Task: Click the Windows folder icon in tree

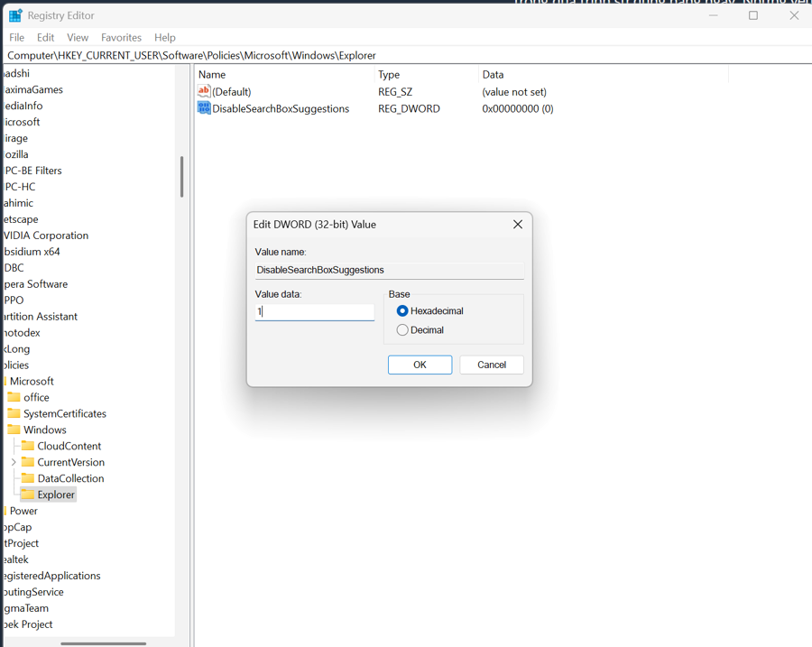Action: [14, 429]
